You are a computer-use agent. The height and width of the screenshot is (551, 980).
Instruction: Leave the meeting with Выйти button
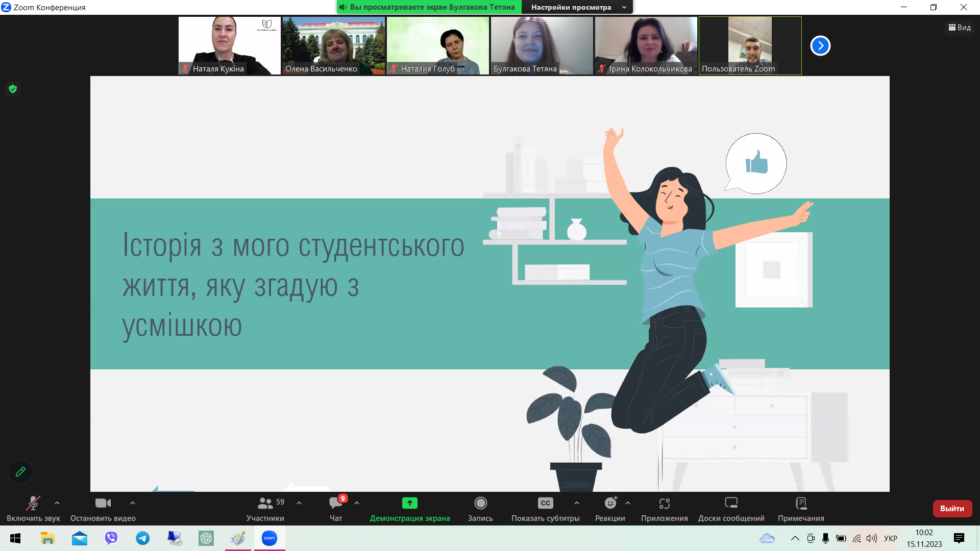pyautogui.click(x=952, y=509)
